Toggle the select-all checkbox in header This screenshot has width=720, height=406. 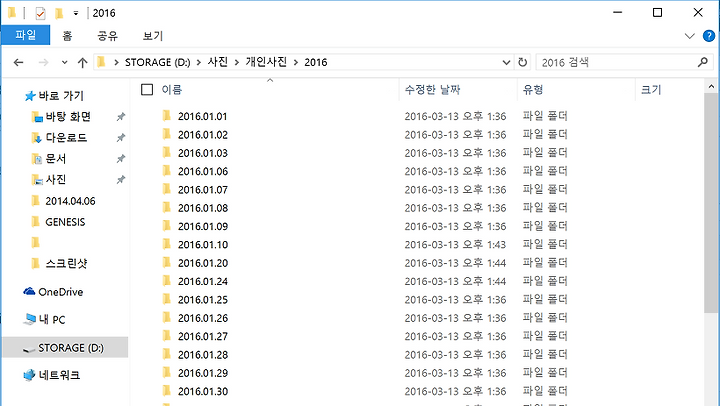coord(147,90)
